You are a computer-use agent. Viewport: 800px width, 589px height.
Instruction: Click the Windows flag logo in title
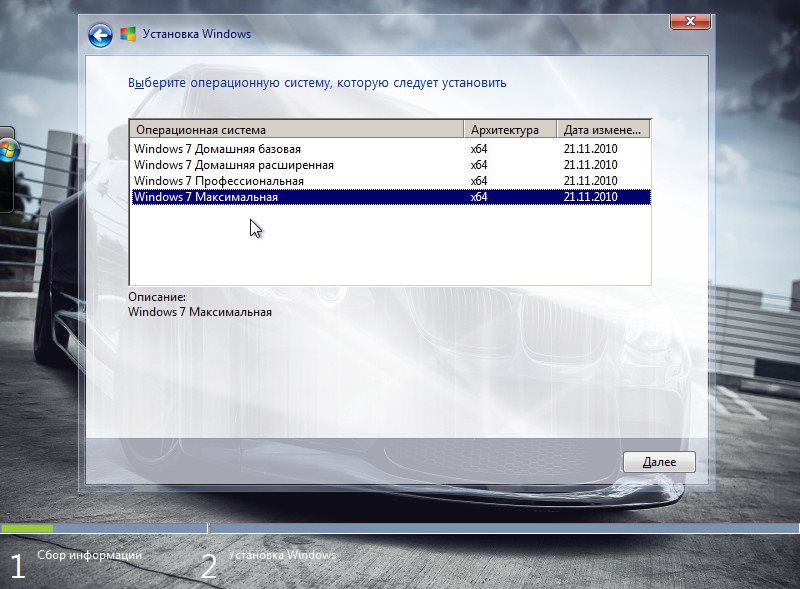click(128, 34)
